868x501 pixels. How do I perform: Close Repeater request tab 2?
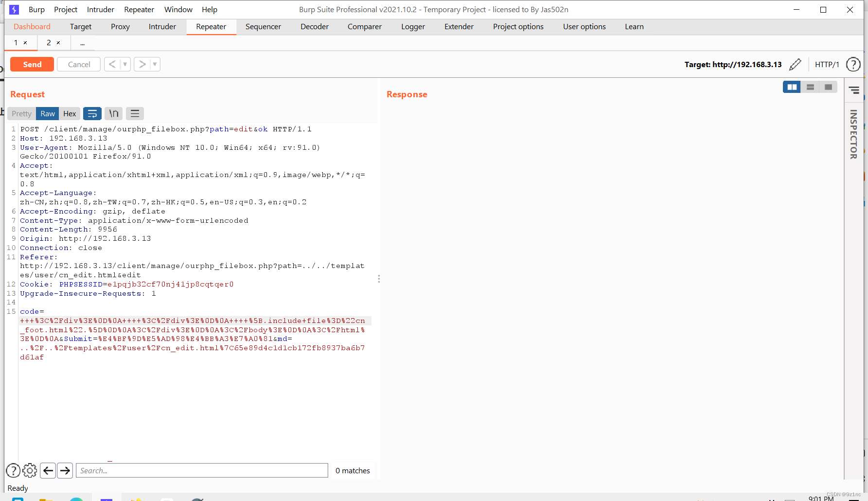(58, 43)
